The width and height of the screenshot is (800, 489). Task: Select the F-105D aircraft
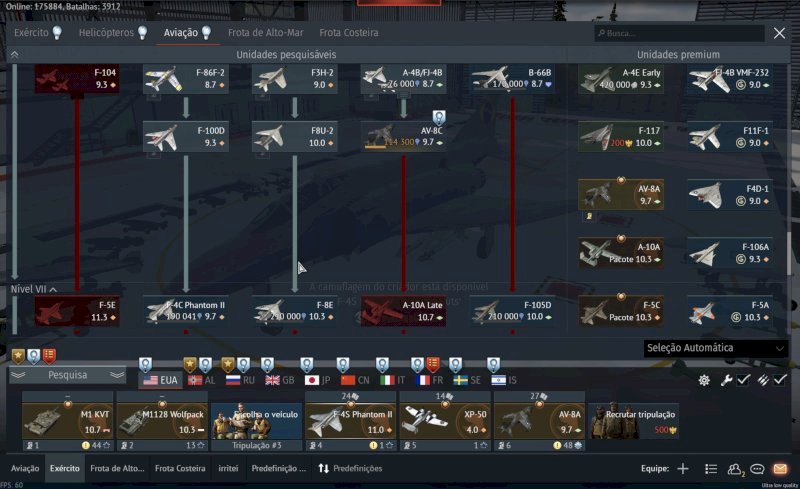[x=512, y=311]
